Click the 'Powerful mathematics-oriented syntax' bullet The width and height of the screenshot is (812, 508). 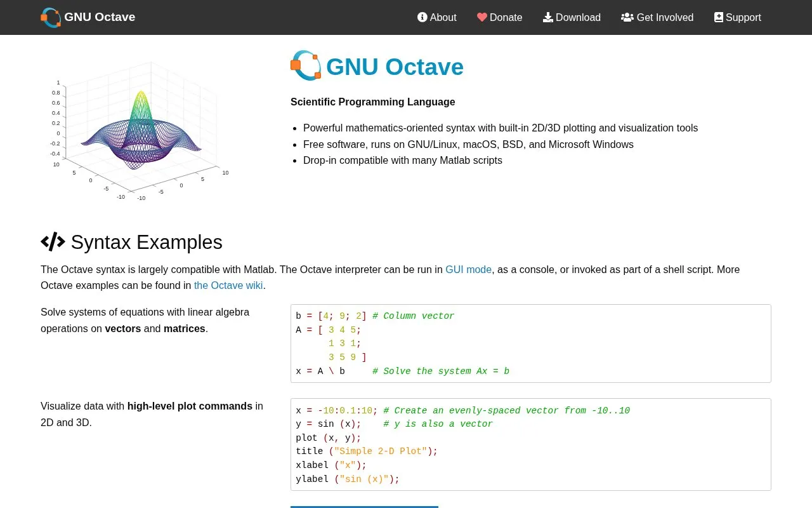(501, 128)
